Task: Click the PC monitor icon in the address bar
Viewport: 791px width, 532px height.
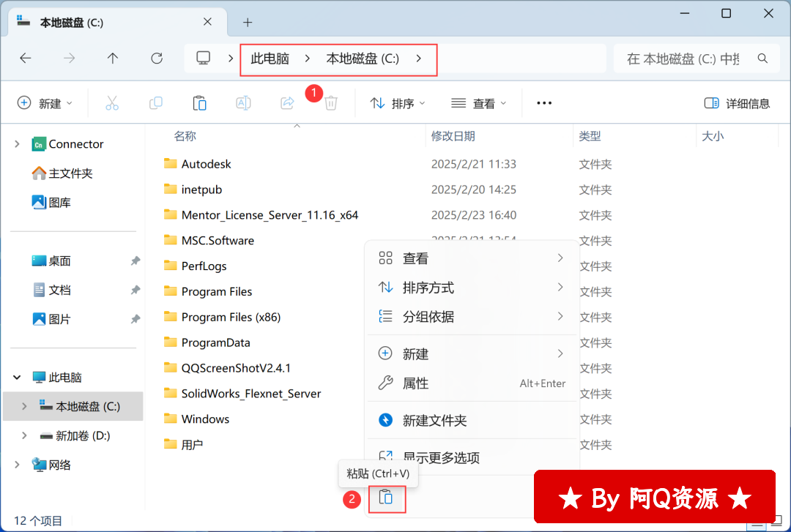Action: 204,59
